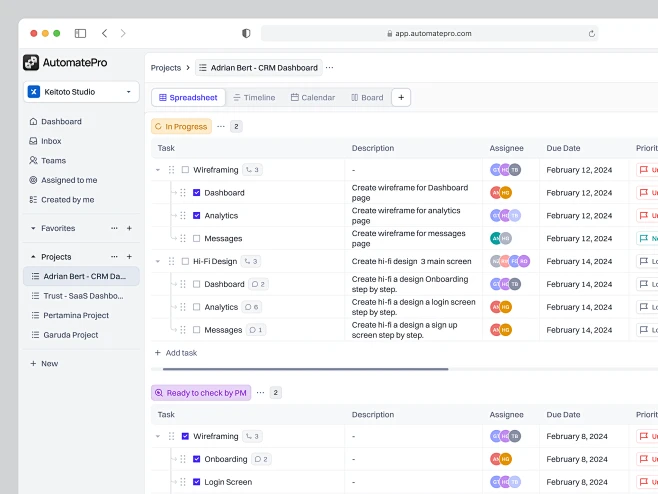Collapse the Favorites section
This screenshot has height=494, width=658.
tap(32, 228)
